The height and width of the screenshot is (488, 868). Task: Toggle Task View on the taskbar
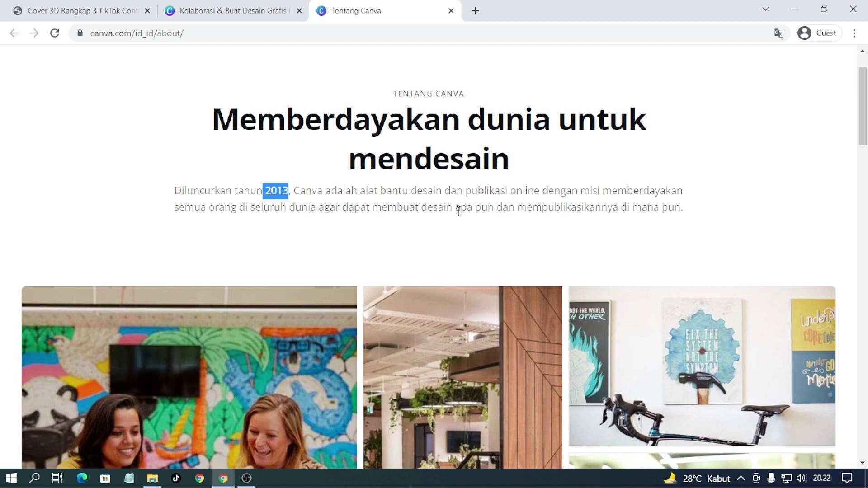57,478
